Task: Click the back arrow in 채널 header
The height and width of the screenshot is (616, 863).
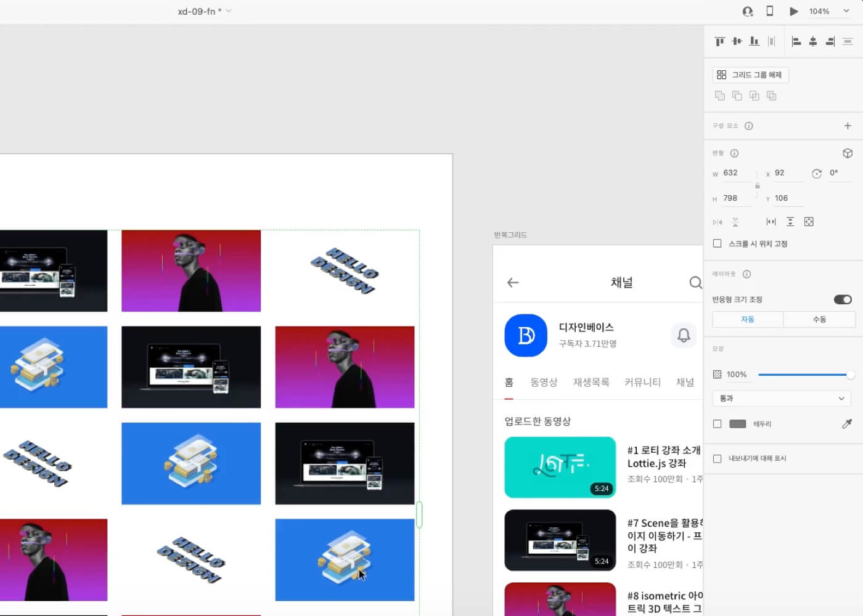Action: click(x=513, y=283)
